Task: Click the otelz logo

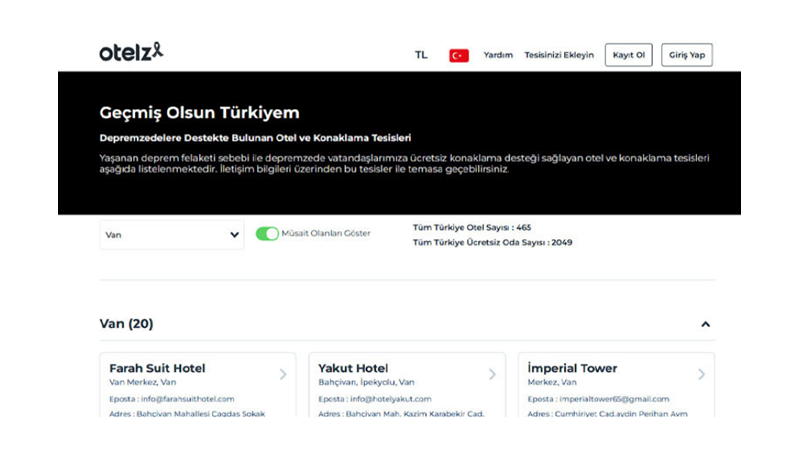Action: pos(130,53)
